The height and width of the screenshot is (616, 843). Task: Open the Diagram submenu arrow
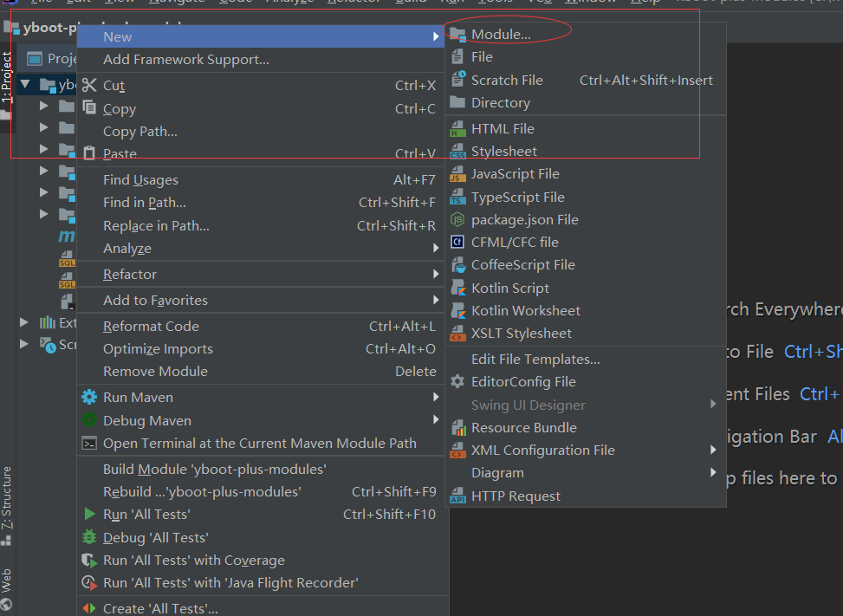click(713, 472)
